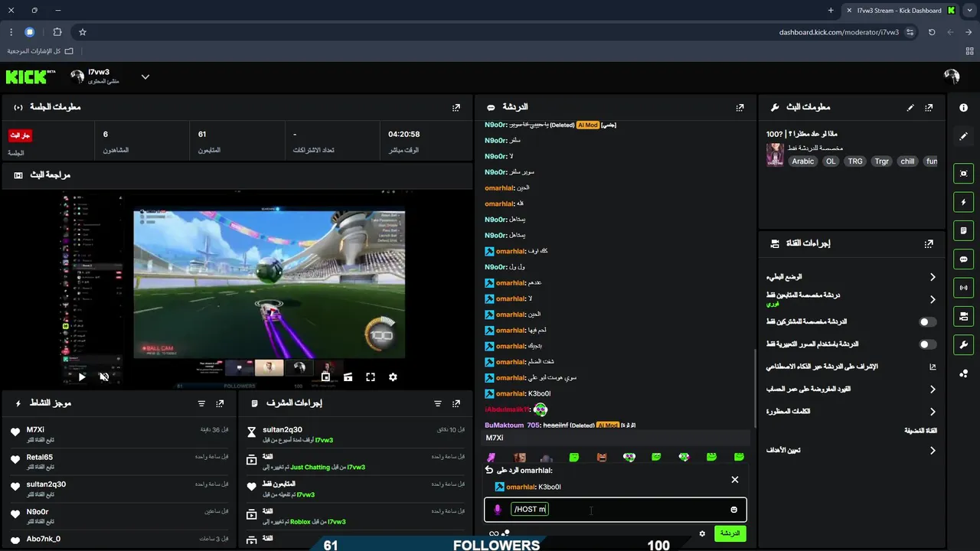This screenshot has width=980, height=551.
Task: Toggle stream preview widget in right sidebar
Action: [963, 174]
